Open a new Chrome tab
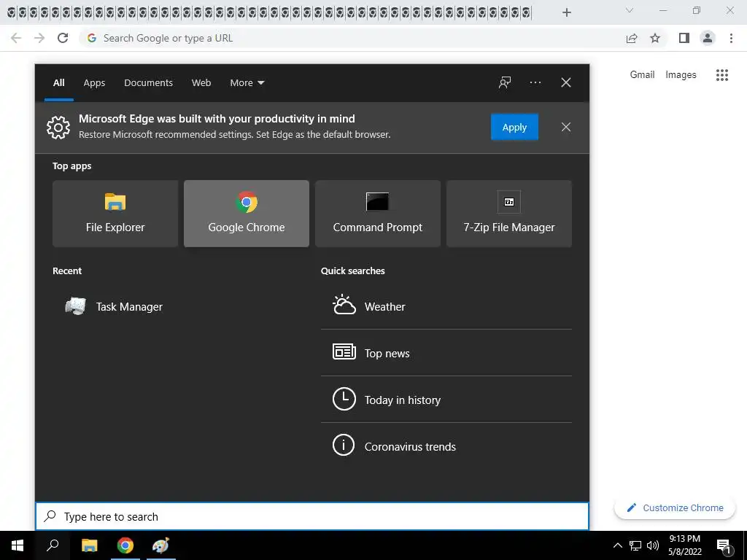This screenshot has height=560, width=747. coord(566,12)
